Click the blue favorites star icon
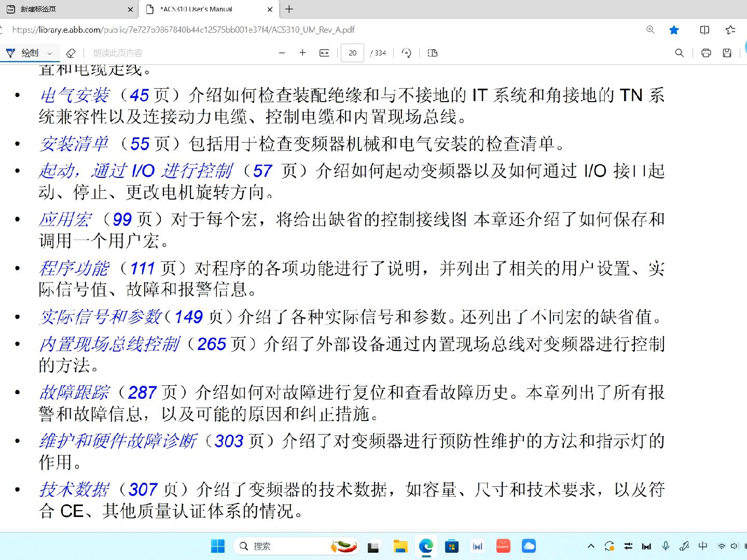This screenshot has width=747, height=560. pyautogui.click(x=674, y=30)
